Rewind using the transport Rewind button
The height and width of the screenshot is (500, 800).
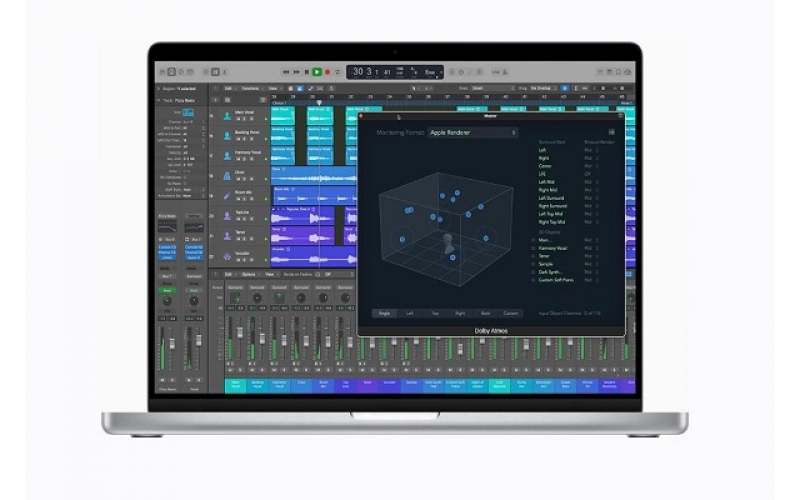pos(286,72)
